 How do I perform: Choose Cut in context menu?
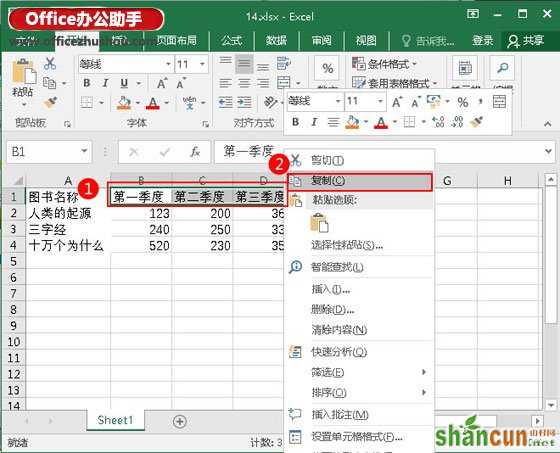360,160
